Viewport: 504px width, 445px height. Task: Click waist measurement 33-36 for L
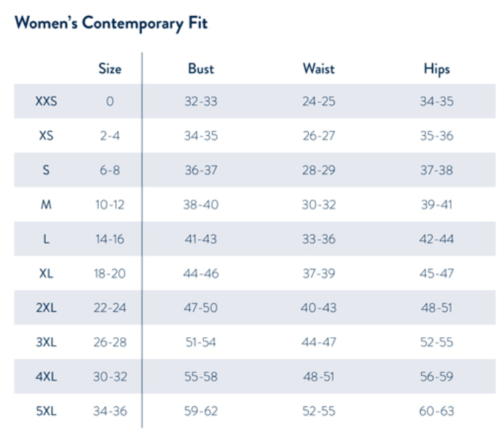tap(318, 239)
